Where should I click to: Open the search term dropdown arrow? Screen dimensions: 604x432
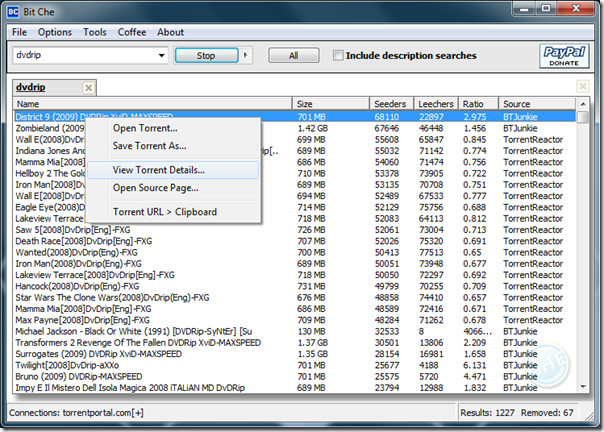tap(162, 55)
